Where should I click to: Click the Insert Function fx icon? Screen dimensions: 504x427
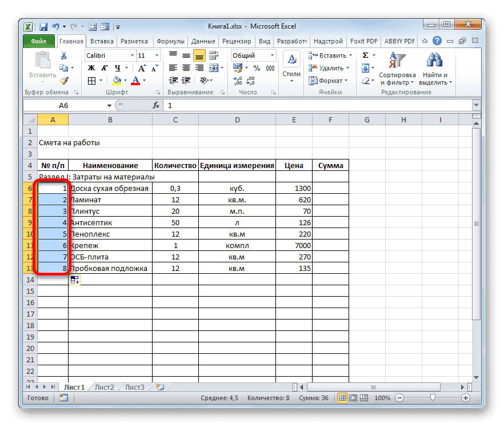pyautogui.click(x=157, y=105)
